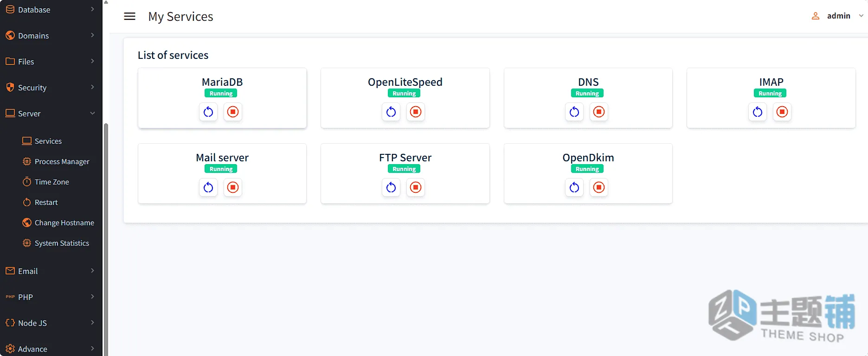Click the Advance menu label
Screen dimensions: 868x356
click(x=32, y=349)
